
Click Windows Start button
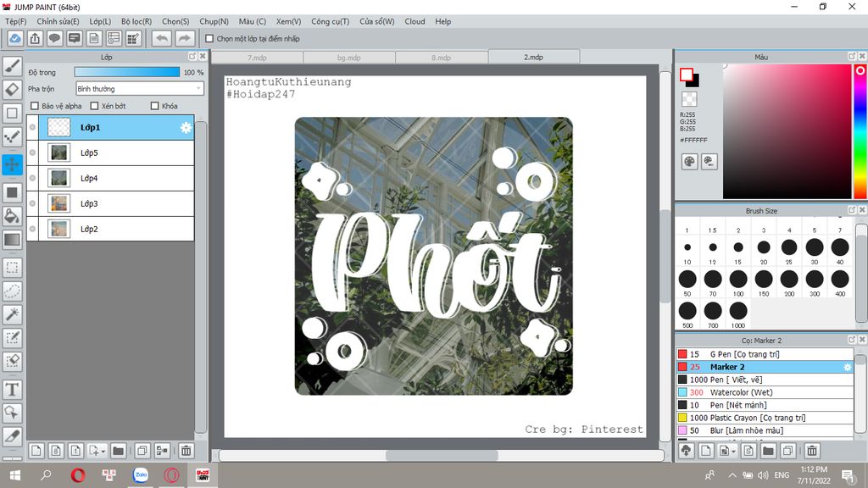coord(15,475)
